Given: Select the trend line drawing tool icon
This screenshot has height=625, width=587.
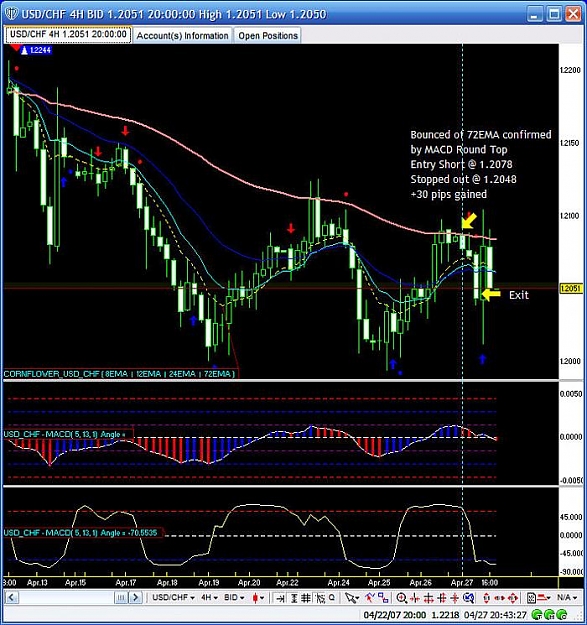Looking at the screenshot, I should [x=370, y=598].
